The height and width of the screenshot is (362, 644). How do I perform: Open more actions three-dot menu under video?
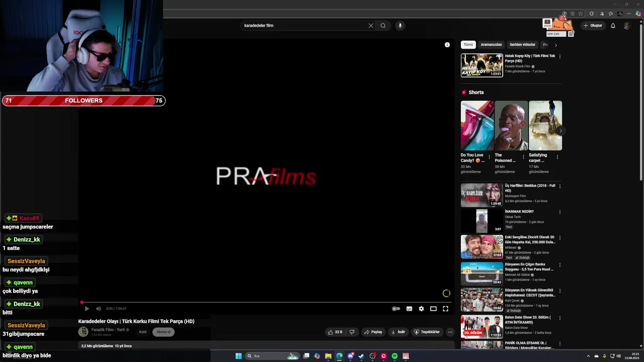pyautogui.click(x=450, y=332)
